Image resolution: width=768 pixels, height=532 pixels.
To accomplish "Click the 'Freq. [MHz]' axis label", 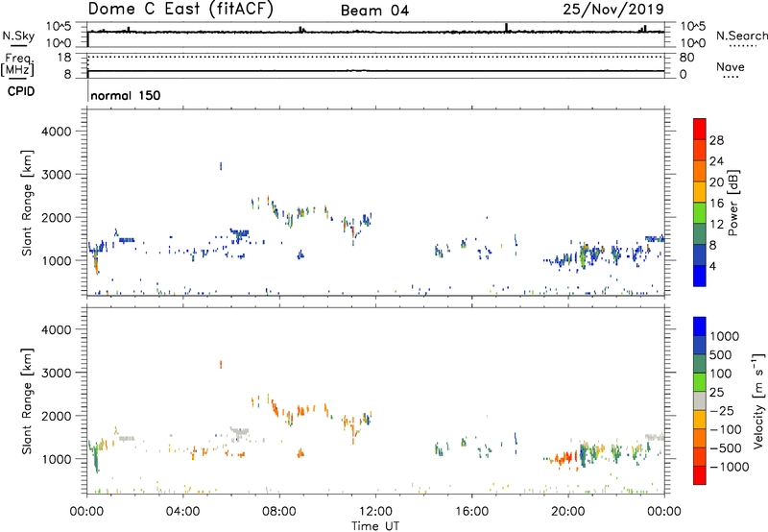I will coord(17,65).
